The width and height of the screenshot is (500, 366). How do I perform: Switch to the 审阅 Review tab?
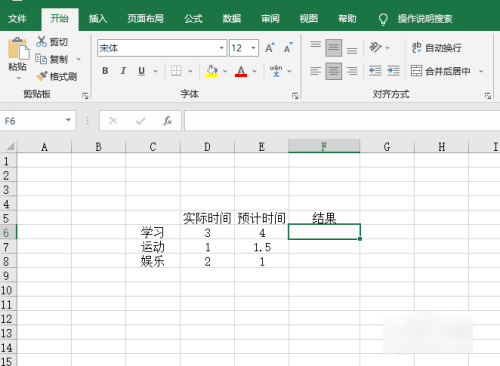(x=270, y=19)
